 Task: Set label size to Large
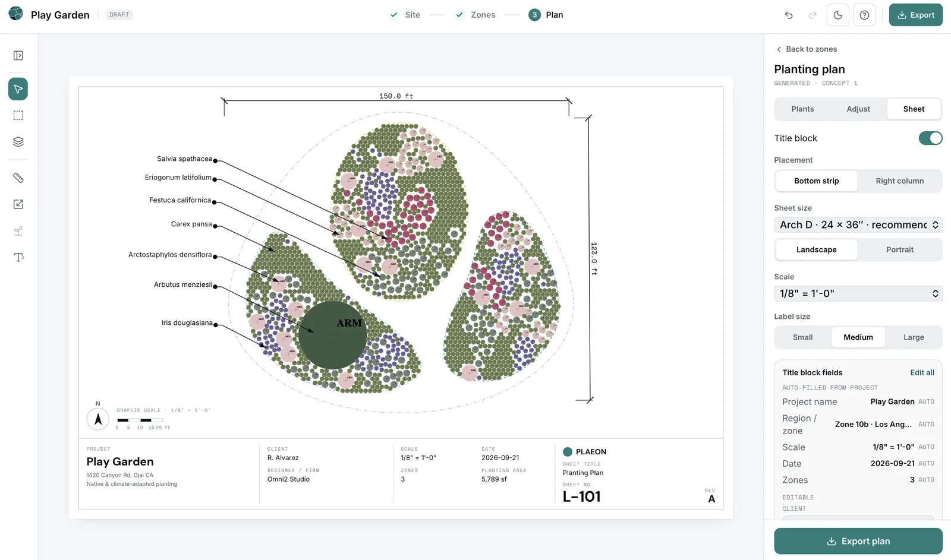[x=914, y=337]
